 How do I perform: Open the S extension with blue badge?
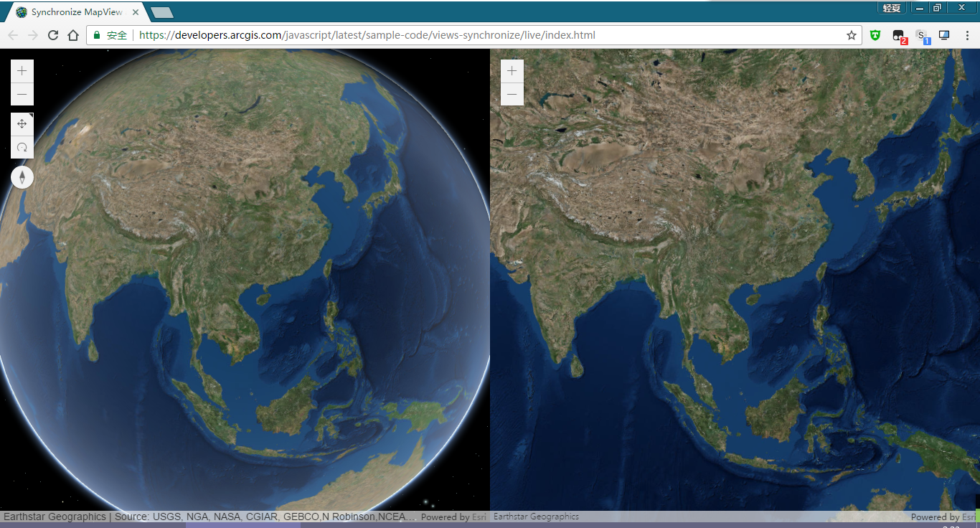click(923, 36)
